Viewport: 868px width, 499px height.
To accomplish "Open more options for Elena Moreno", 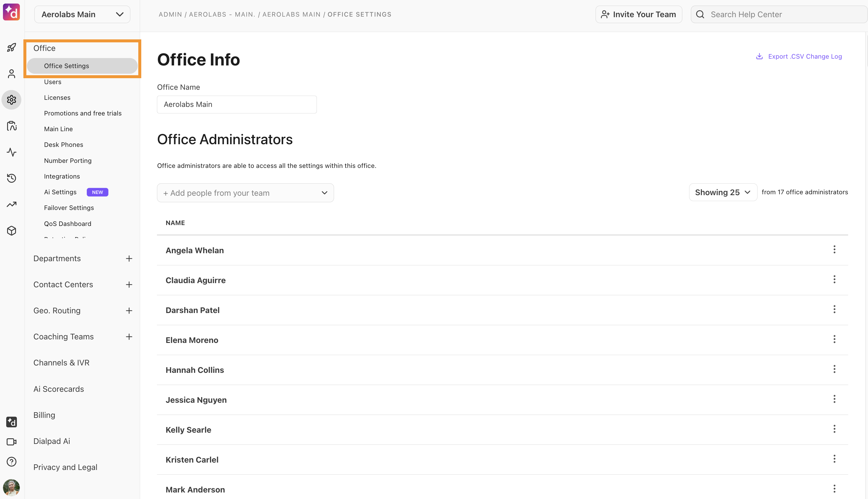I will click(x=835, y=339).
